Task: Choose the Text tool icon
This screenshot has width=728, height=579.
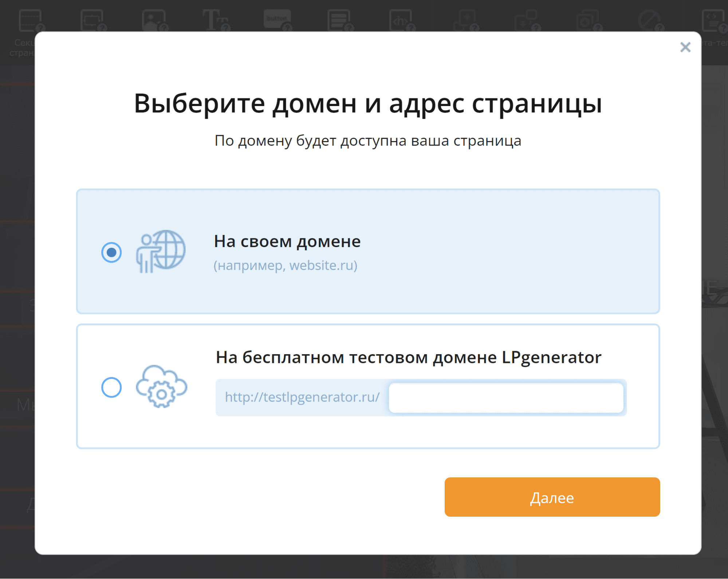Action: tap(216, 20)
